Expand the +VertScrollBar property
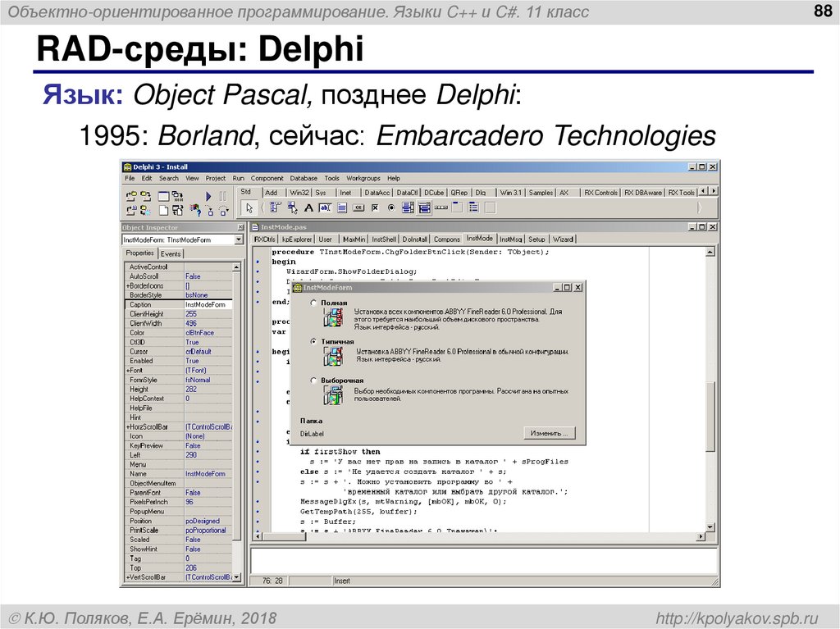 (127, 577)
